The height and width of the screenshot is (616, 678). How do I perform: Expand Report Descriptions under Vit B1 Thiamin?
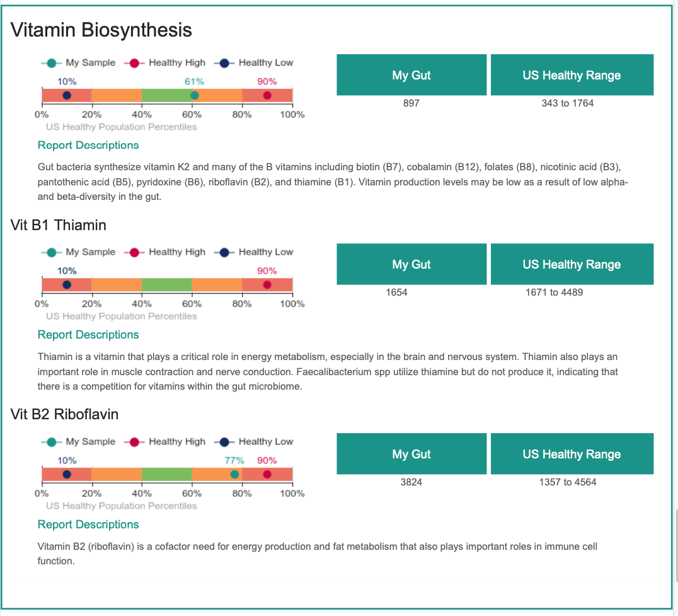pyautogui.click(x=88, y=335)
